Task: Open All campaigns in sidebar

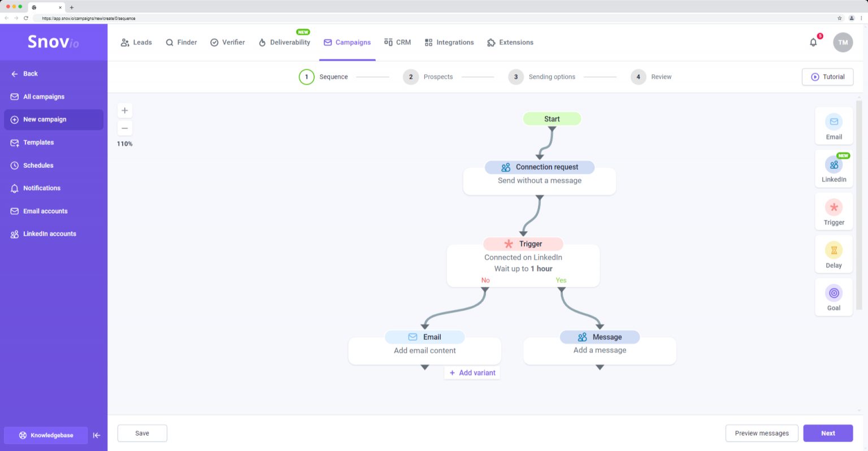Action: pyautogui.click(x=54, y=97)
